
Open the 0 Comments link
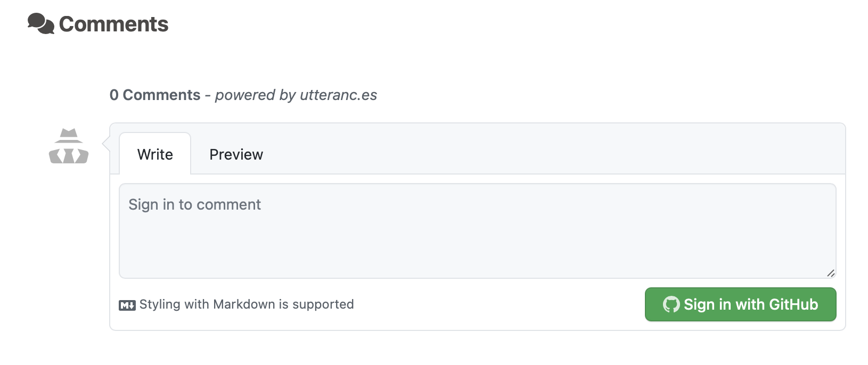point(155,95)
